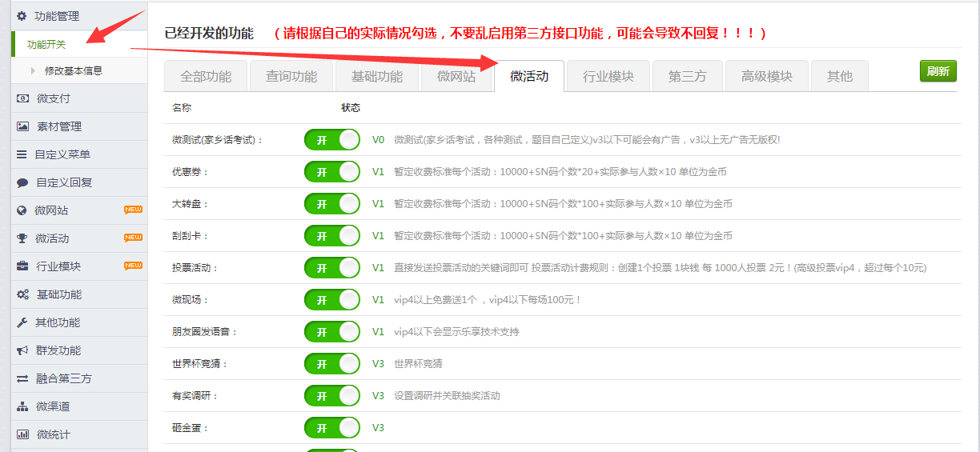Click the gear icon beside 功能管理
This screenshot has width=980, height=452.
[22, 16]
